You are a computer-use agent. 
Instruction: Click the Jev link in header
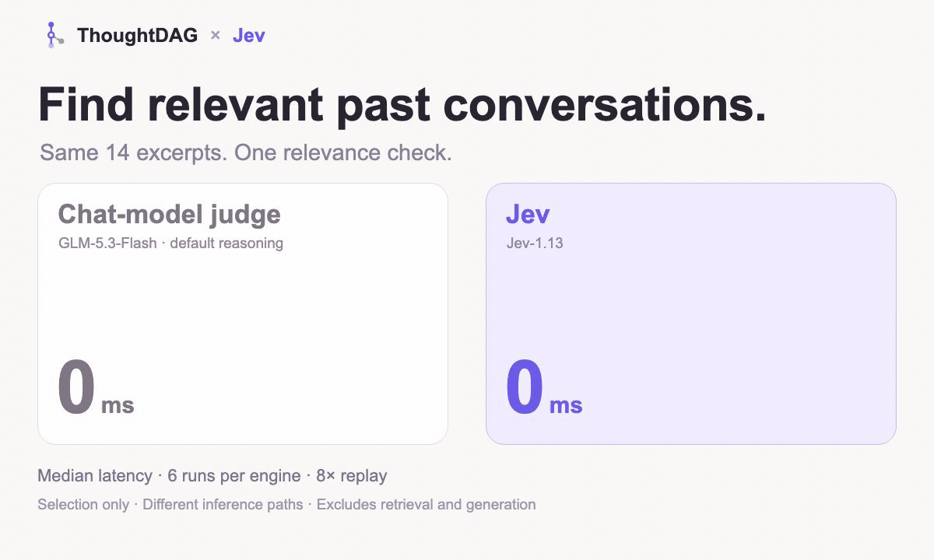(x=249, y=35)
